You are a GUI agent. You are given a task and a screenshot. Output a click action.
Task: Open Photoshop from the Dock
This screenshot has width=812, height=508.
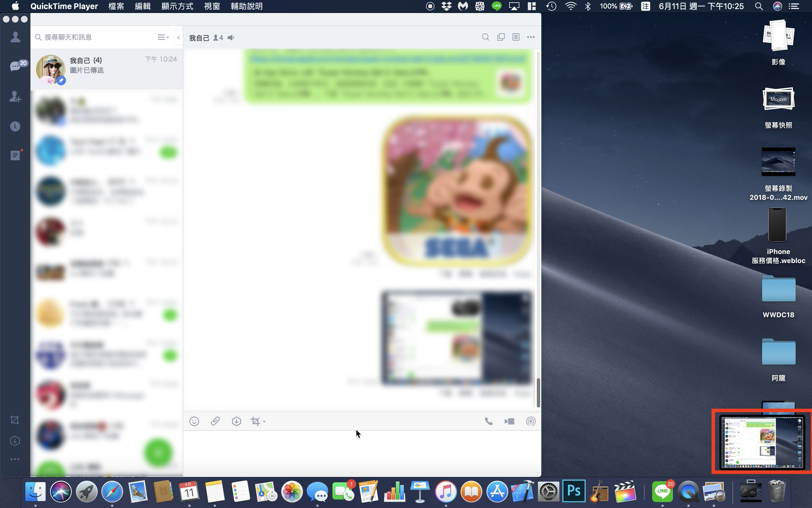[x=574, y=491]
